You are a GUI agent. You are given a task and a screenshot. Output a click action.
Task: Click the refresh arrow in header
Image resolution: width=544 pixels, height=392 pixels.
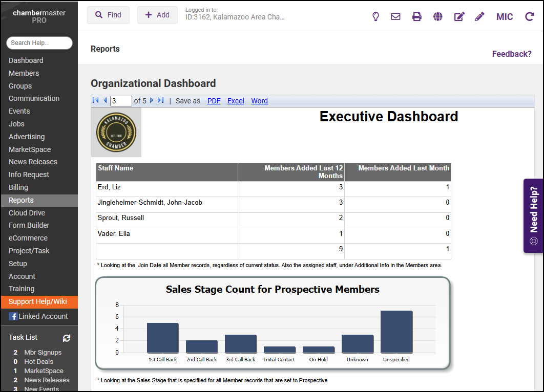(530, 16)
